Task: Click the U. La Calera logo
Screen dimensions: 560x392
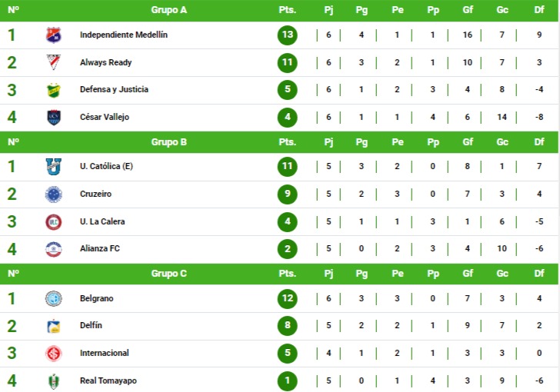Action: pos(53,222)
